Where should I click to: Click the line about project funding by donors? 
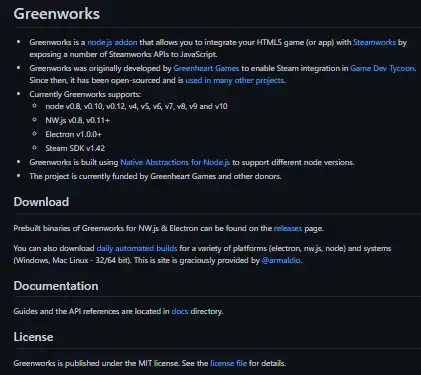click(155, 176)
